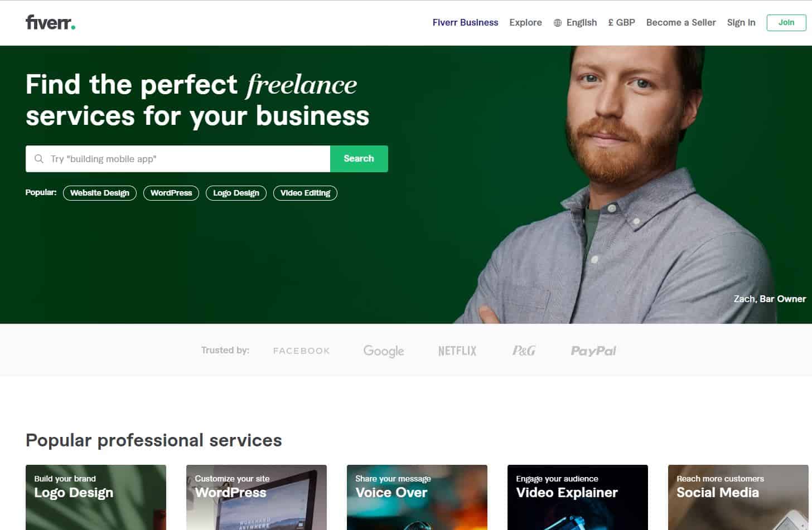The height and width of the screenshot is (530, 812).
Task: Select the Video Editing popular tag
Action: coord(305,193)
